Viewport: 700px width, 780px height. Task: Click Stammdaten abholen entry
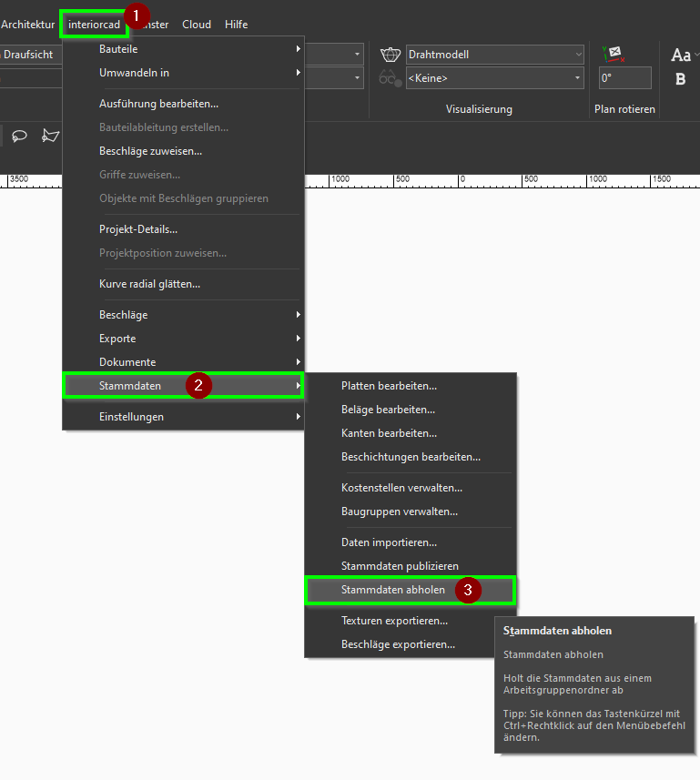(x=411, y=590)
